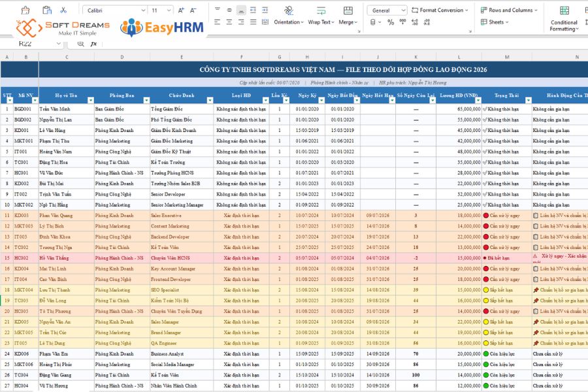Click the decrease indent icon

[253, 10]
